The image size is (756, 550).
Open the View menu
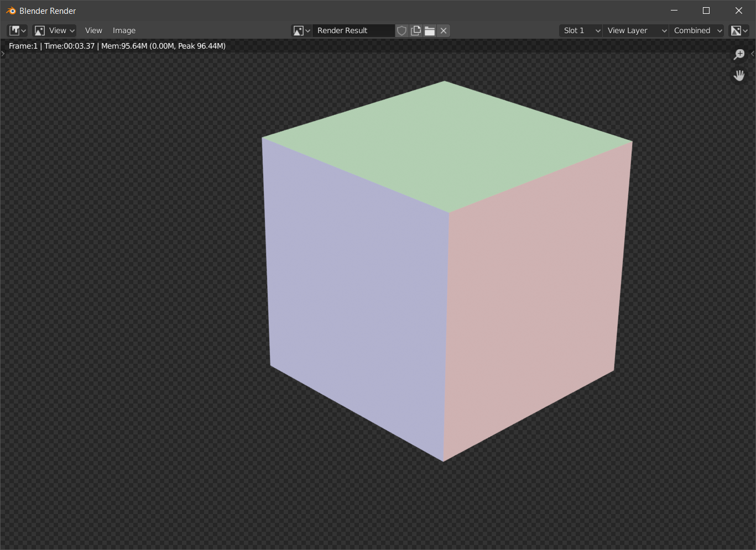pyautogui.click(x=93, y=30)
